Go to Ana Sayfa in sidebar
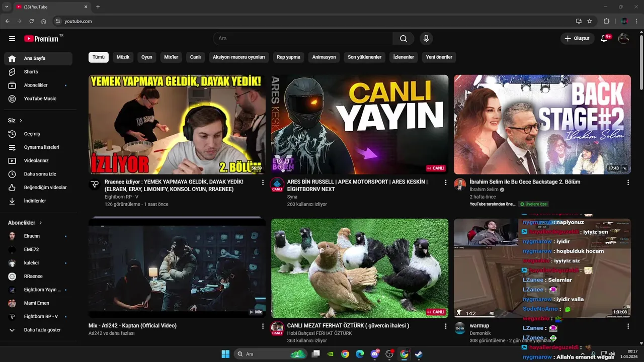Screen dimensions: 644x362 point(38,58)
